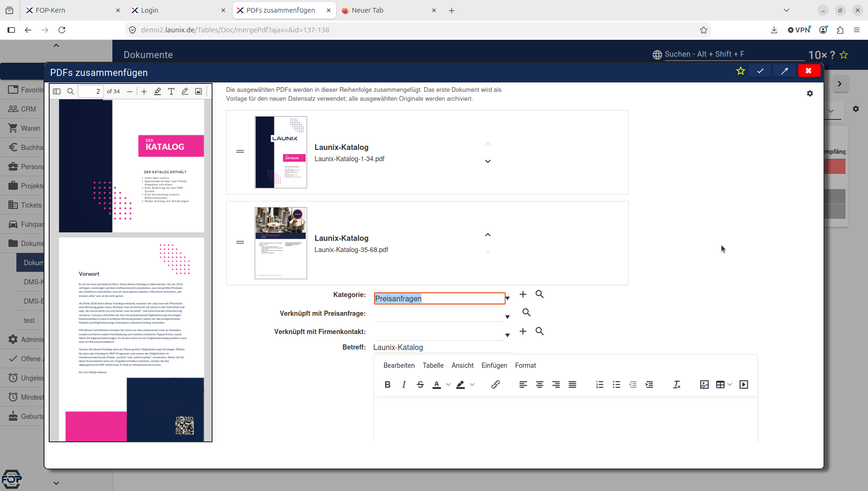Open search in the PDF viewer toolbar
The width and height of the screenshot is (868, 491).
[x=71, y=91]
